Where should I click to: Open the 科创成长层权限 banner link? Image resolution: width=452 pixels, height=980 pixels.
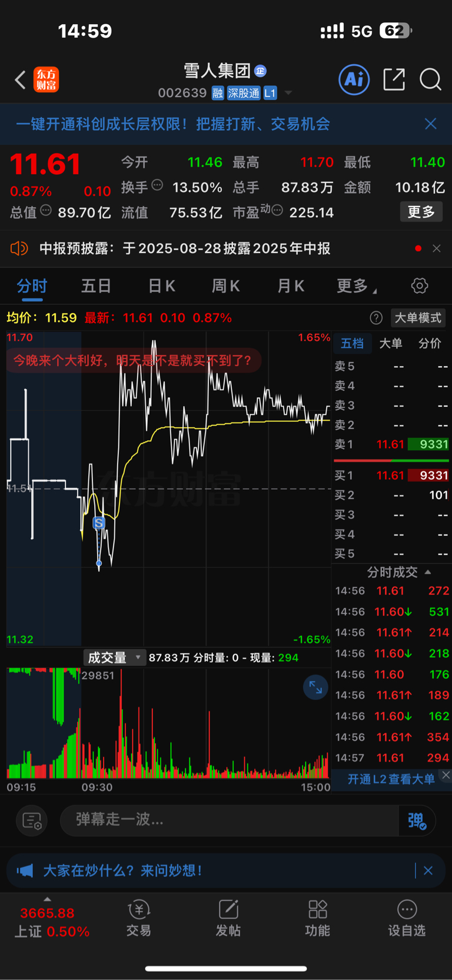click(172, 124)
